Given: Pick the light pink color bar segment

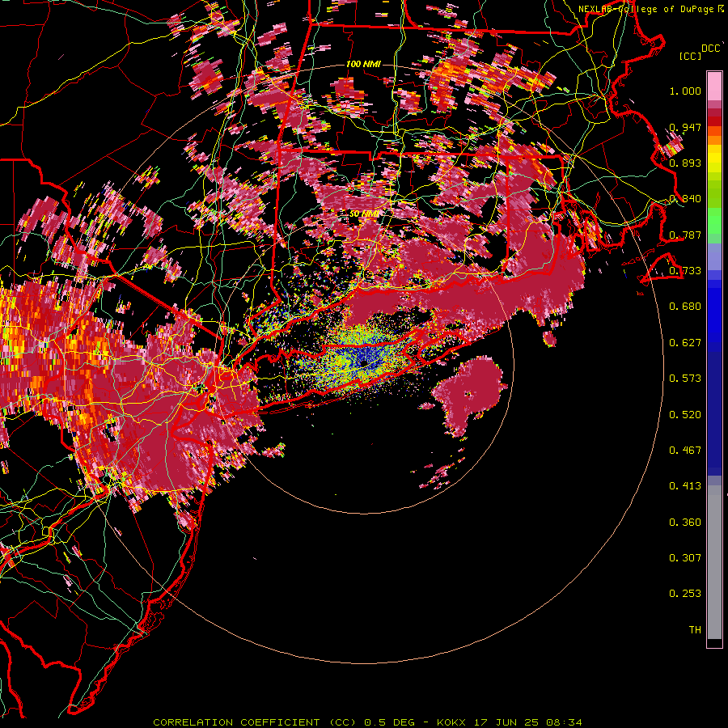Looking at the screenshot, I should pos(714,87).
